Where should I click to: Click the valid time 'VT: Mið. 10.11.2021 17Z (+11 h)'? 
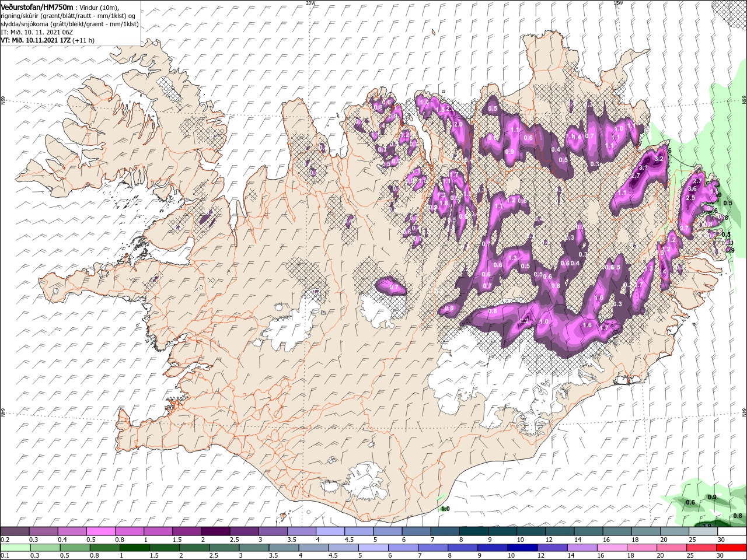[47, 40]
